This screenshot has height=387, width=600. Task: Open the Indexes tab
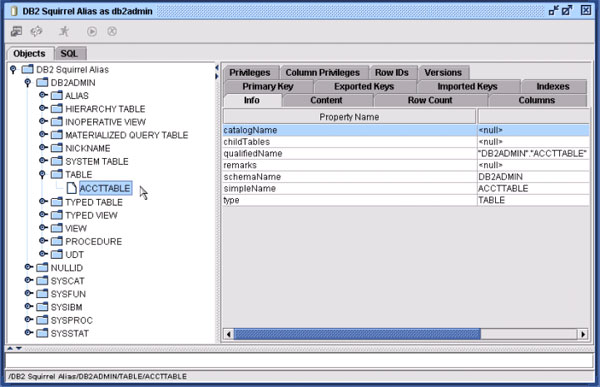(x=553, y=87)
